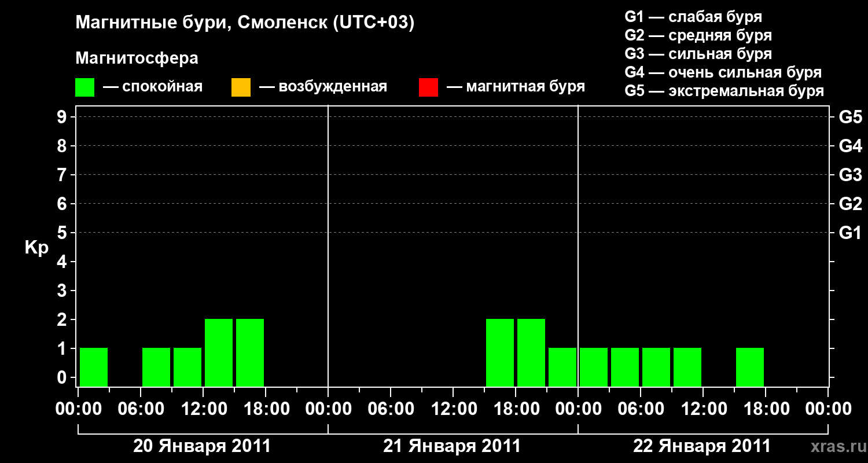
Task: Click the '18:00' time label under 20 Января
Action: point(266,409)
